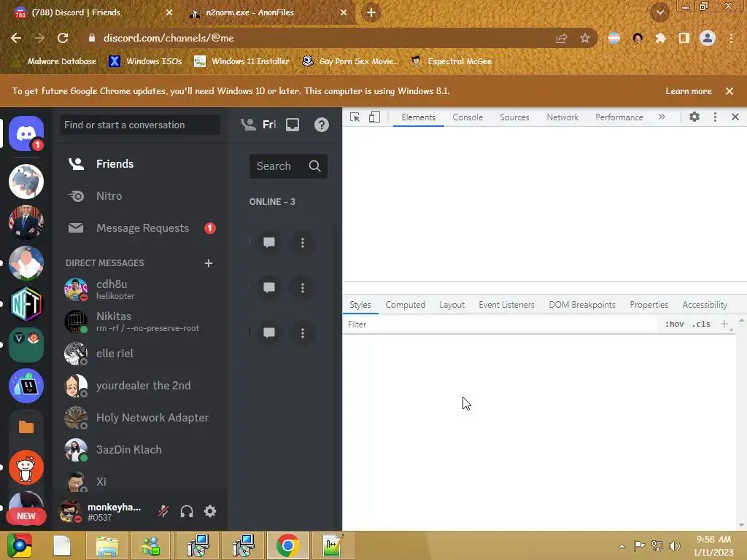Activate DevTools inspect element picker

point(355,117)
